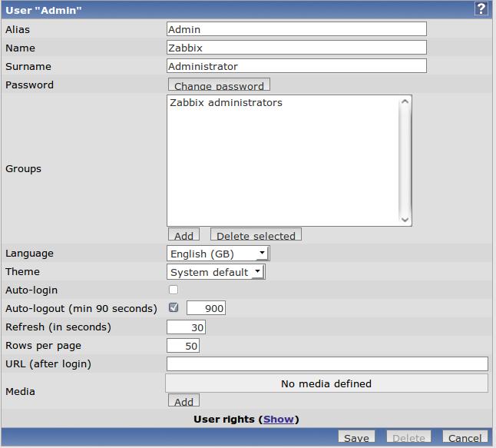Select Zabbix administrators in Groups list
The width and height of the screenshot is (496, 448).
(226, 103)
